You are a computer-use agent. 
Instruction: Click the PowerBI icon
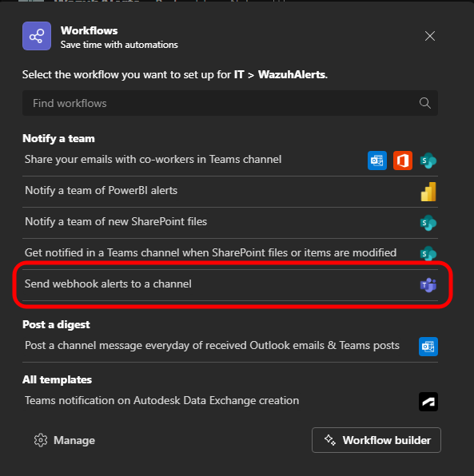point(428,192)
